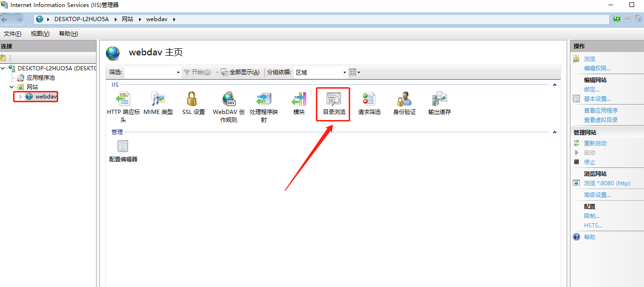Screen dimensions: 644x287
Task: Expand the webdav site tree node
Action: 20,97
